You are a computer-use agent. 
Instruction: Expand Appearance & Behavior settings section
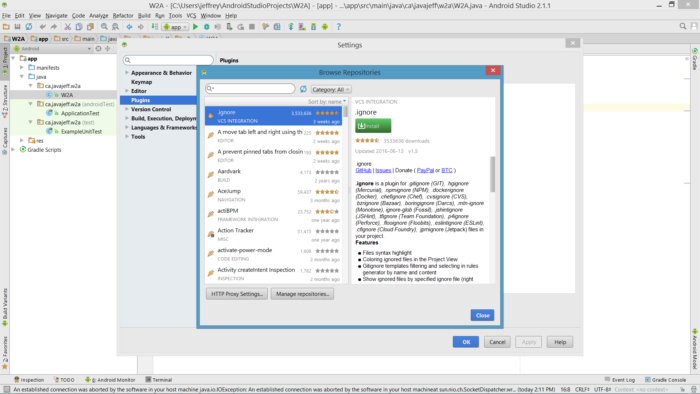(127, 72)
